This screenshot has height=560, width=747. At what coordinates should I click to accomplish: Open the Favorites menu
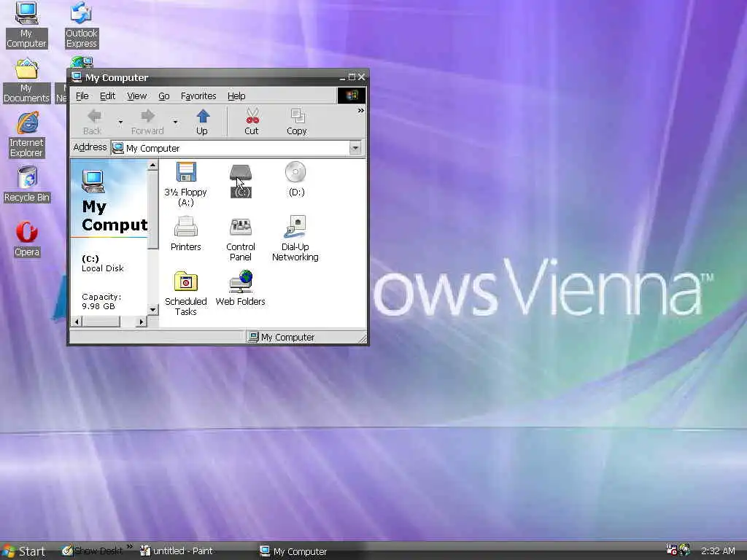(198, 96)
